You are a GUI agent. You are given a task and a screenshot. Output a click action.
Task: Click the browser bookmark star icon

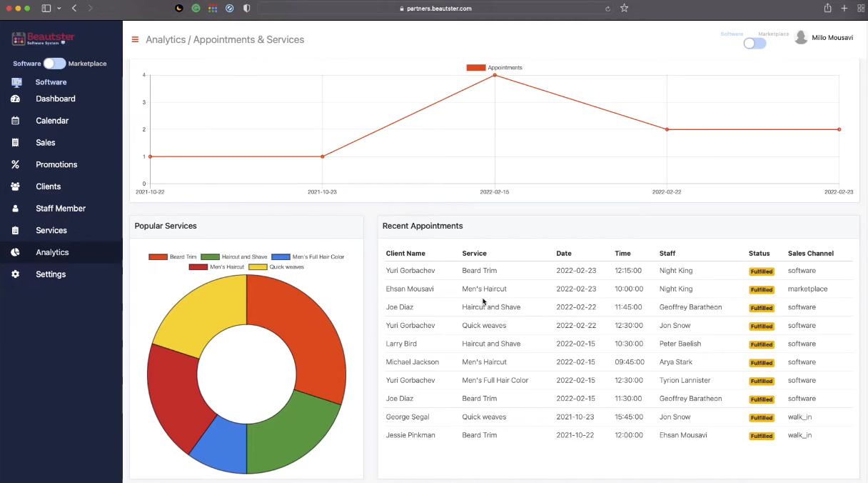pos(625,9)
